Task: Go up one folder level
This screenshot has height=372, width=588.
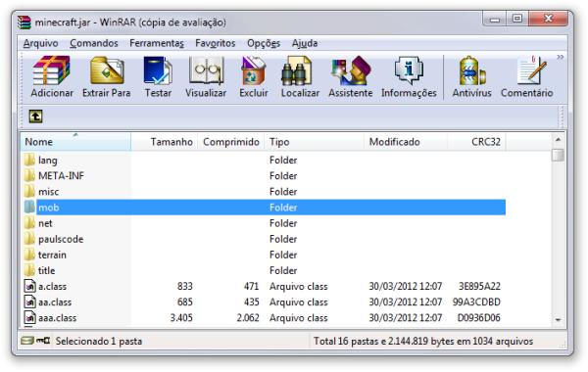Action: (x=35, y=116)
